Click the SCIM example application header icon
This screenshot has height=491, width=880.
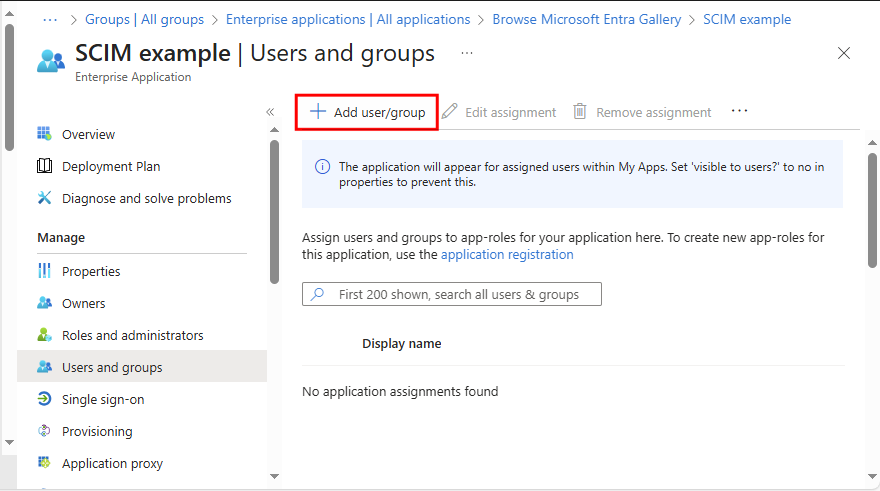pyautogui.click(x=51, y=61)
